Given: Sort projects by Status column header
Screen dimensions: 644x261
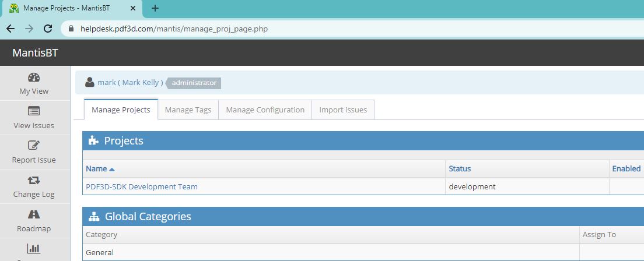Looking at the screenshot, I should (x=460, y=169).
